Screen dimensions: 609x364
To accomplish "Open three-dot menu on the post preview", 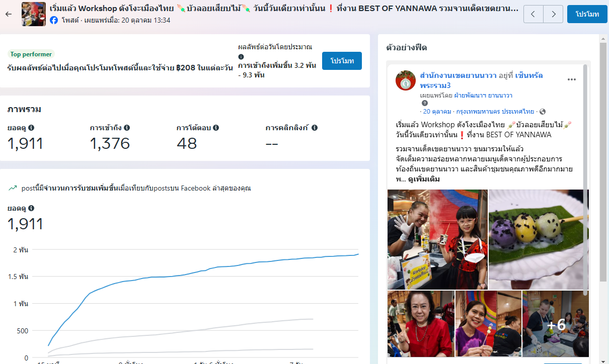I will pyautogui.click(x=572, y=79).
